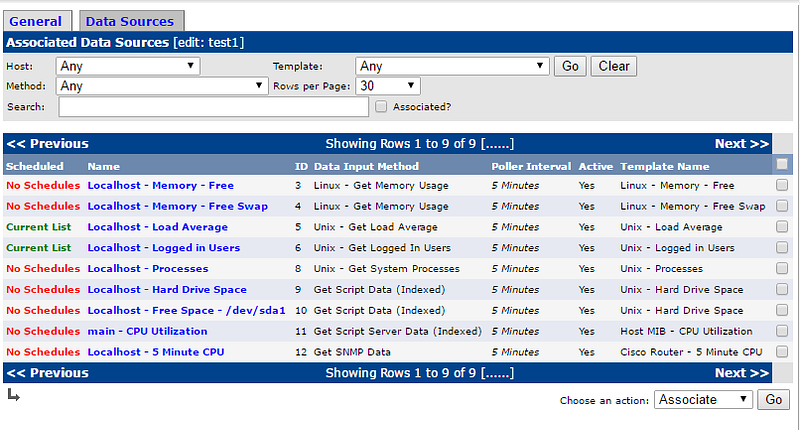Click Host MIB - CPU Utilization cell
The width and height of the screenshot is (800, 430).
point(686,332)
